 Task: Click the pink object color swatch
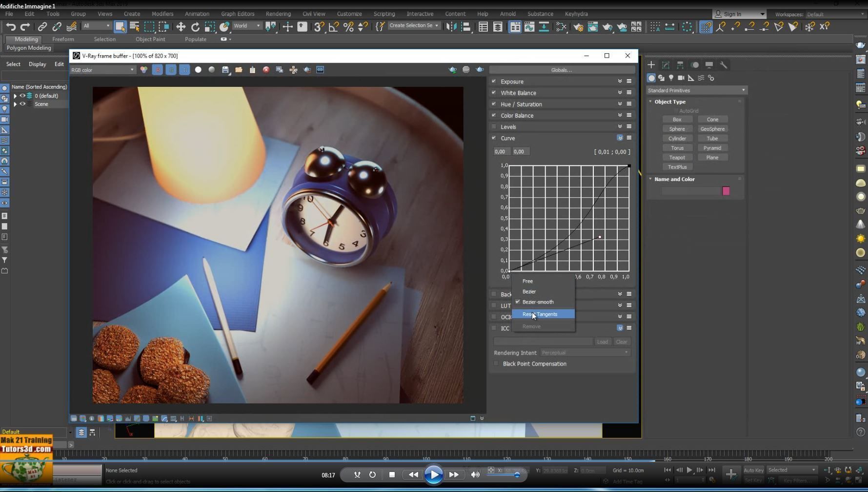tap(726, 191)
